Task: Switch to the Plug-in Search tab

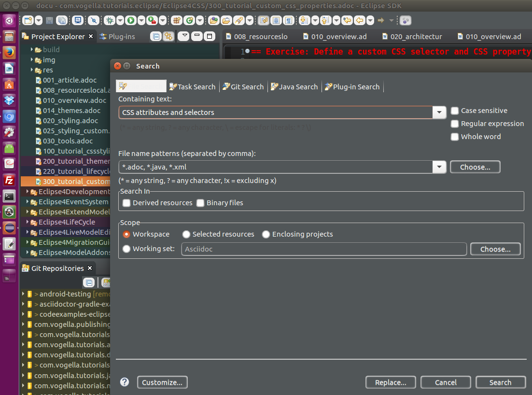Action: [x=352, y=87]
